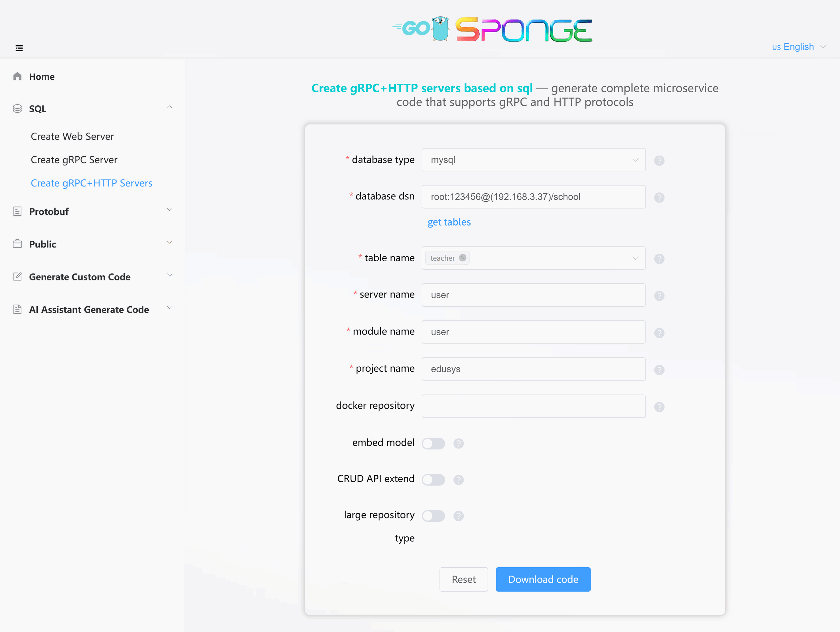Screen dimensions: 840x632
Task: Expand the Protobuf sidebar section
Action: click(x=93, y=211)
